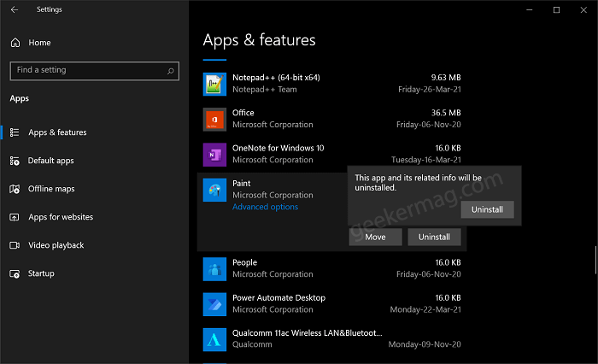Select the Office app entry

click(331, 119)
